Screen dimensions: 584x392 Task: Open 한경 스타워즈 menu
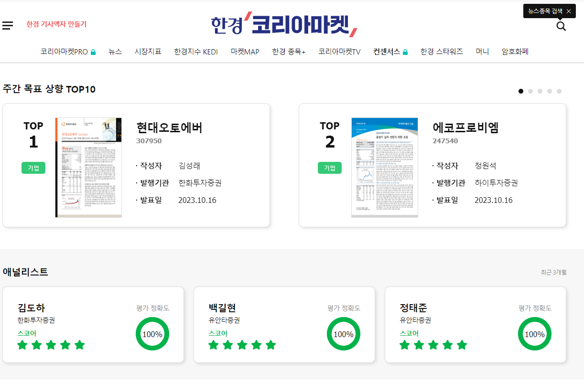pyautogui.click(x=442, y=52)
